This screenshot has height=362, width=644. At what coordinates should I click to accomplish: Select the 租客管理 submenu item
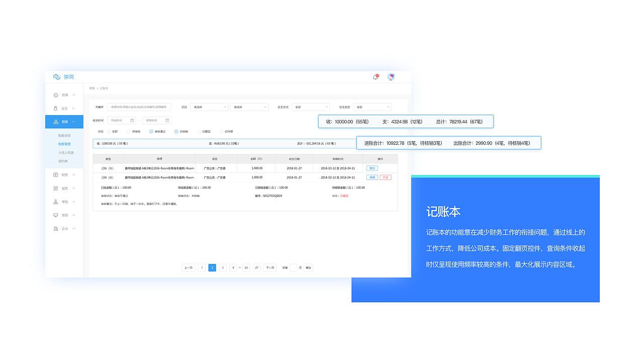[64, 144]
